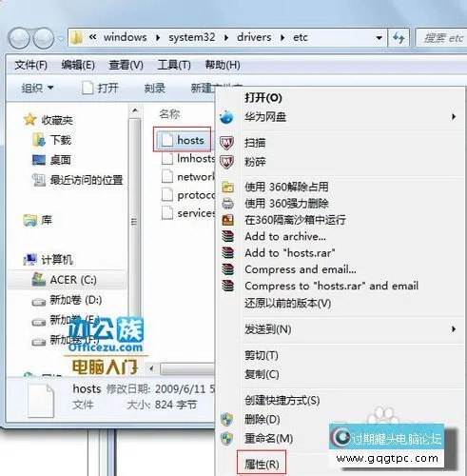Click the Back navigation arrow button

pyautogui.click(x=19, y=38)
